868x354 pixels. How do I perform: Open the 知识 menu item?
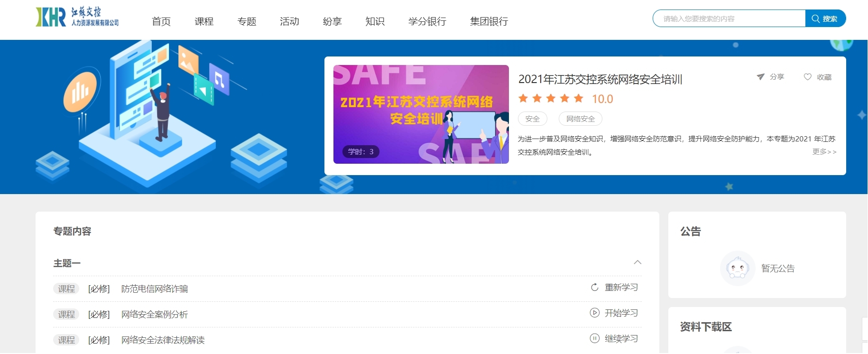click(x=375, y=21)
